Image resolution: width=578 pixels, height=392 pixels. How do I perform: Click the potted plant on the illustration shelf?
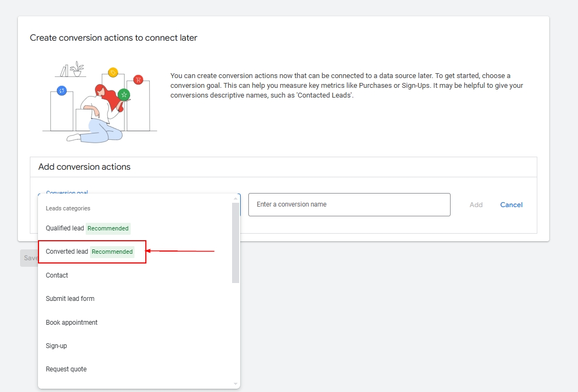click(78, 69)
